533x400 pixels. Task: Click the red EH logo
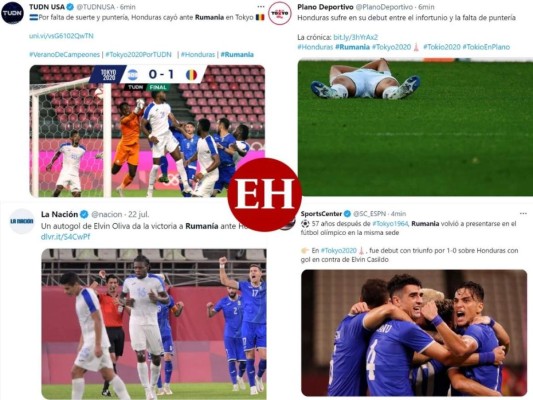point(264,195)
